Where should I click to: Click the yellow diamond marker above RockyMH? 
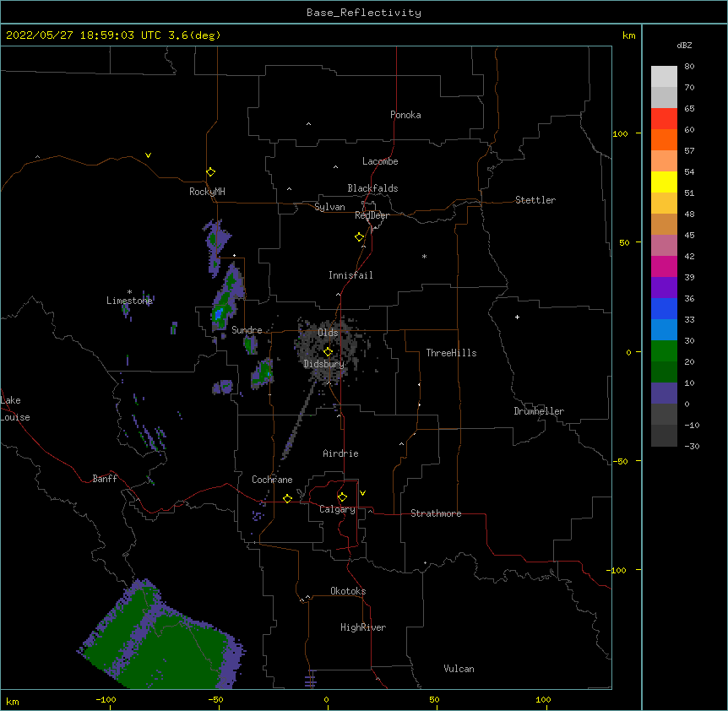[x=211, y=172]
